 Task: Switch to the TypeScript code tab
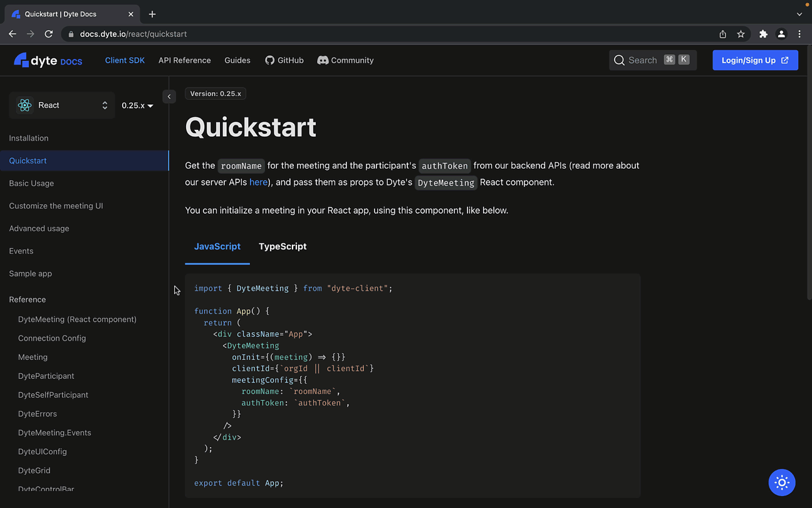pyautogui.click(x=283, y=246)
